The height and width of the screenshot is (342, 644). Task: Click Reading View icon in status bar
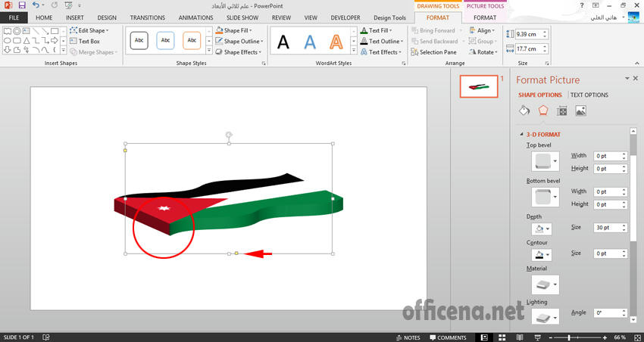(x=520, y=337)
